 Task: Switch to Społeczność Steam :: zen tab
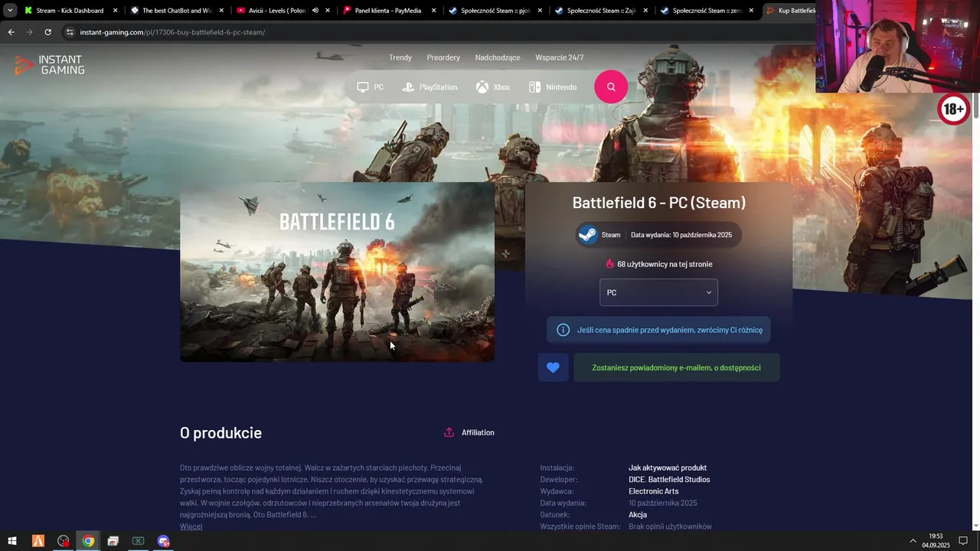point(707,11)
